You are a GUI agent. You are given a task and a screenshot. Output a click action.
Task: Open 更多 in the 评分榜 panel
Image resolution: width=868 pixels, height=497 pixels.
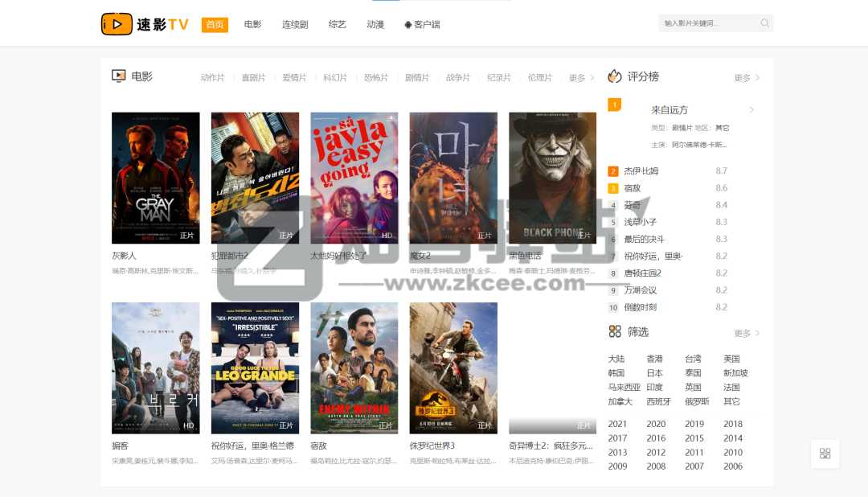point(741,77)
